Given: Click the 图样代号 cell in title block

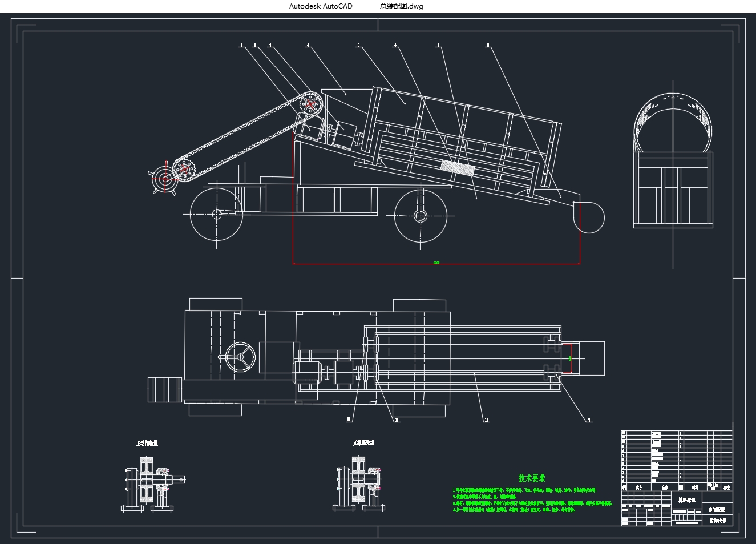Looking at the screenshot, I should pyautogui.click(x=718, y=521).
